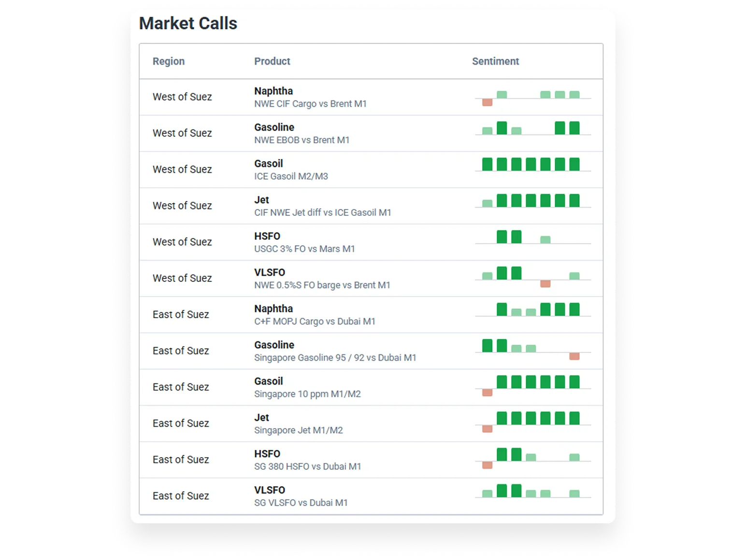Sort by the Sentiment column header
Viewport: 746px width, 560px height.
pos(496,62)
